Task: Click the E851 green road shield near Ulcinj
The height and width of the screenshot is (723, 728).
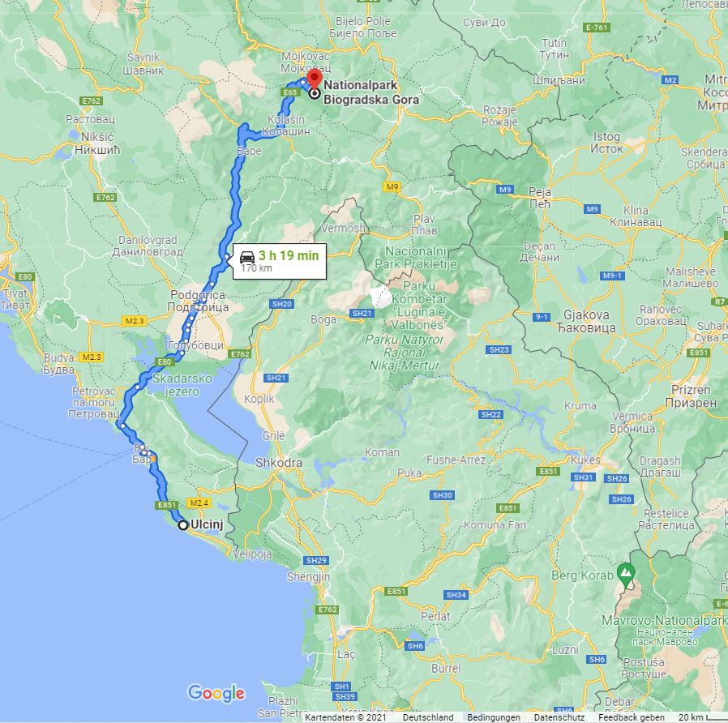Action: [166, 505]
